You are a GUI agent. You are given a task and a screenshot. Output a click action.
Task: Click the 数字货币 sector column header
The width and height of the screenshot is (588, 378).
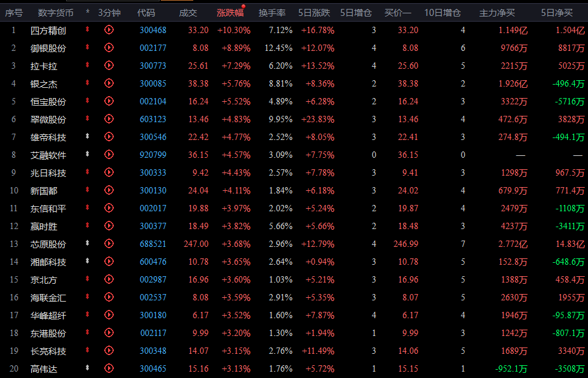point(55,13)
